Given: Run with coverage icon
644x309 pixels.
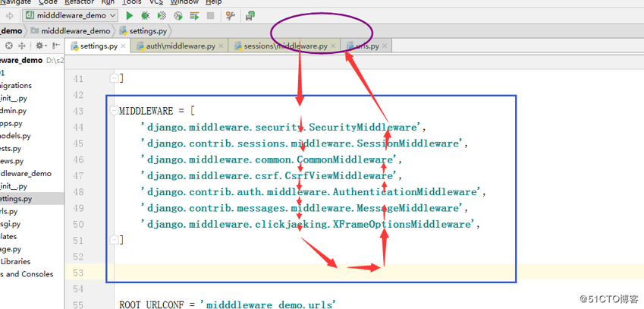Looking at the screenshot, I should 162,16.
